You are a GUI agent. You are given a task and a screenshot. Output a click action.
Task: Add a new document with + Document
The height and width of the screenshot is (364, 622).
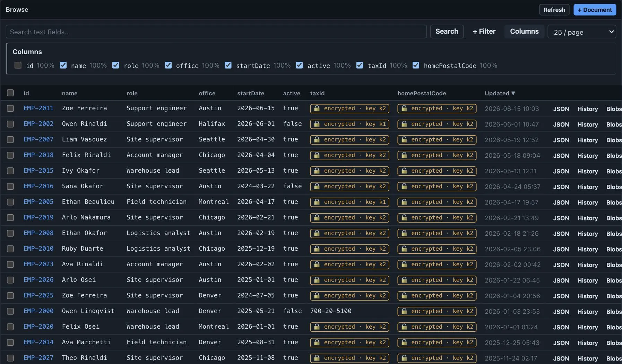pyautogui.click(x=595, y=10)
